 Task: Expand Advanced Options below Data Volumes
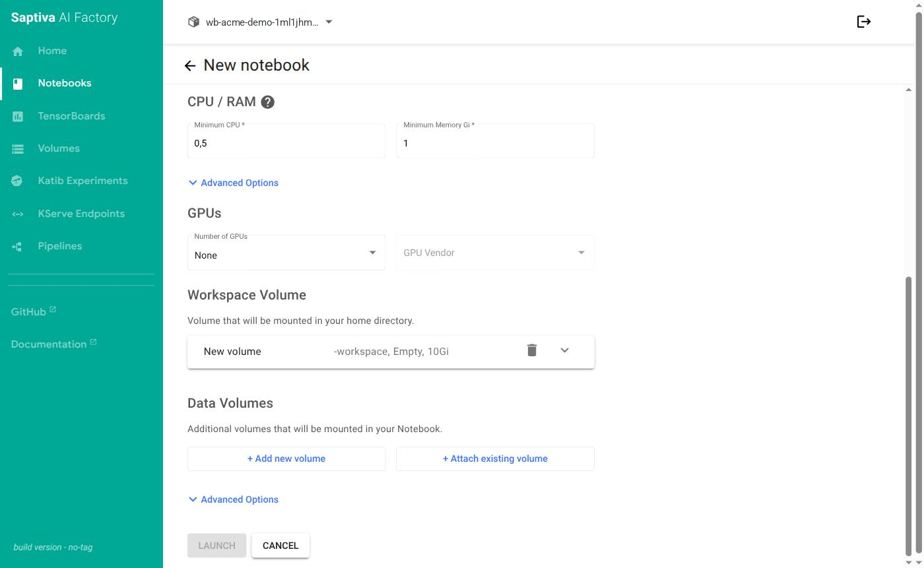[x=234, y=499]
